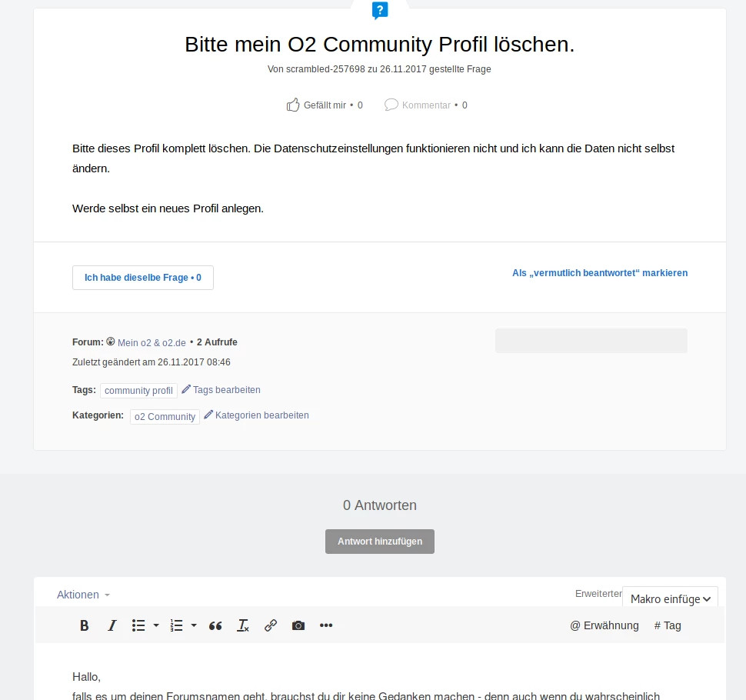
Task: Expand the Aktionen dropdown
Action: [83, 595]
